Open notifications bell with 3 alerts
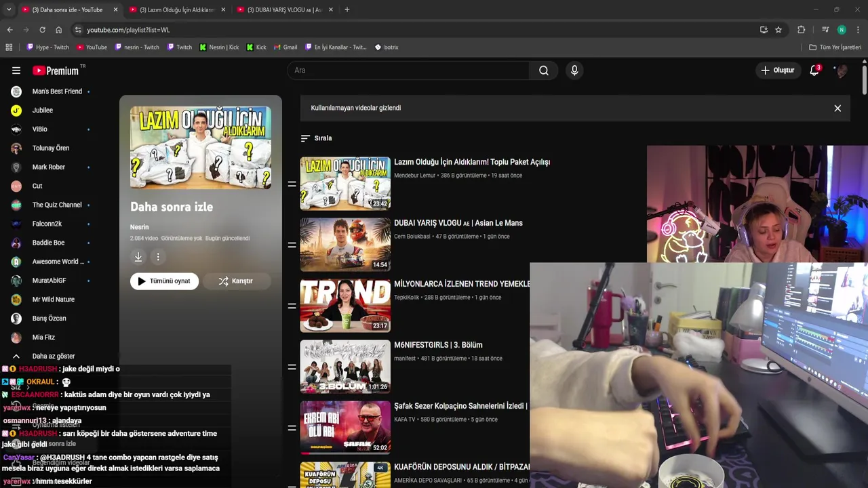The height and width of the screenshot is (488, 868). tap(814, 70)
